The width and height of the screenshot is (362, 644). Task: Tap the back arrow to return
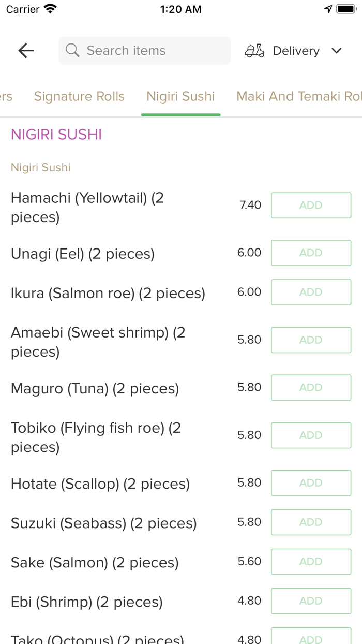click(x=25, y=50)
